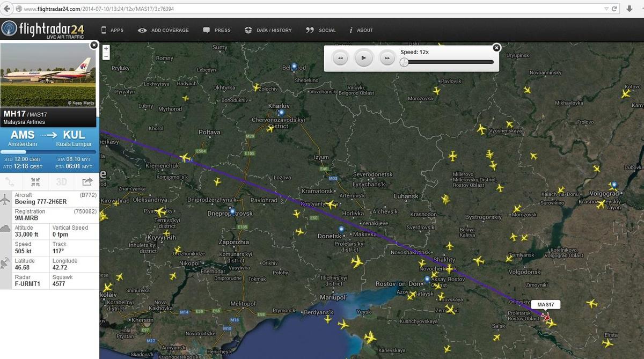Go to the PRESS menu item
The image size is (644, 359).
[x=217, y=30]
